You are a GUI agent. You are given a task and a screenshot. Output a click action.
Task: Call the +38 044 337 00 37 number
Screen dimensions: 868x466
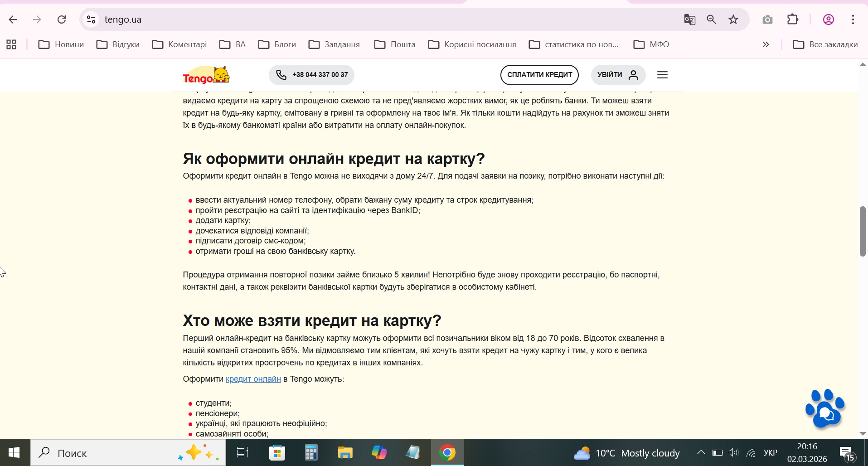311,75
